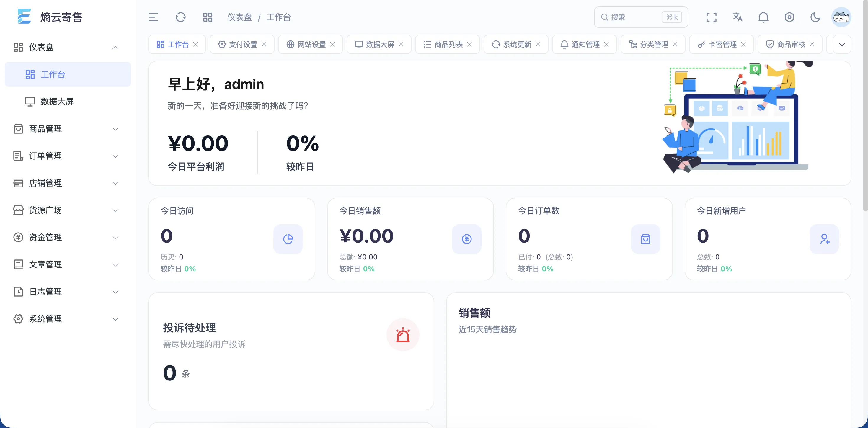Click the notification bell icon
Viewport: 868px width, 428px height.
point(763,17)
